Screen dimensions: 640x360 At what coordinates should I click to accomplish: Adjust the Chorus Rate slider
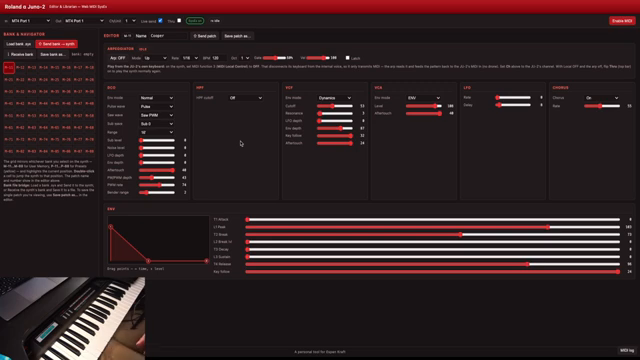pyautogui.click(x=602, y=106)
